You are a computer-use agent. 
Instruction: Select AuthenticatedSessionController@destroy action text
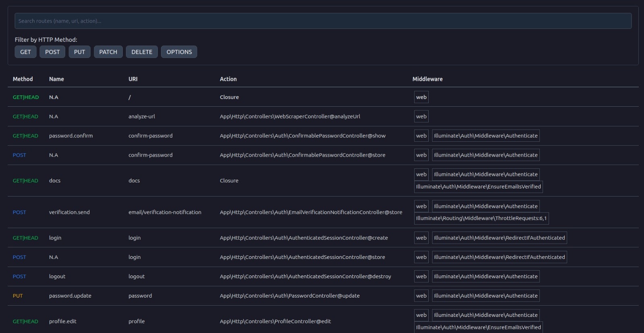(x=305, y=277)
